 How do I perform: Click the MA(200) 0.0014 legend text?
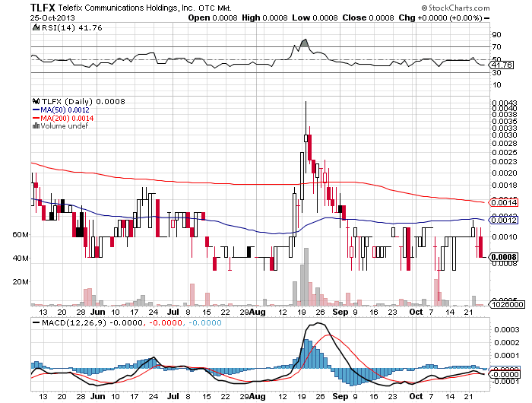tap(67, 118)
